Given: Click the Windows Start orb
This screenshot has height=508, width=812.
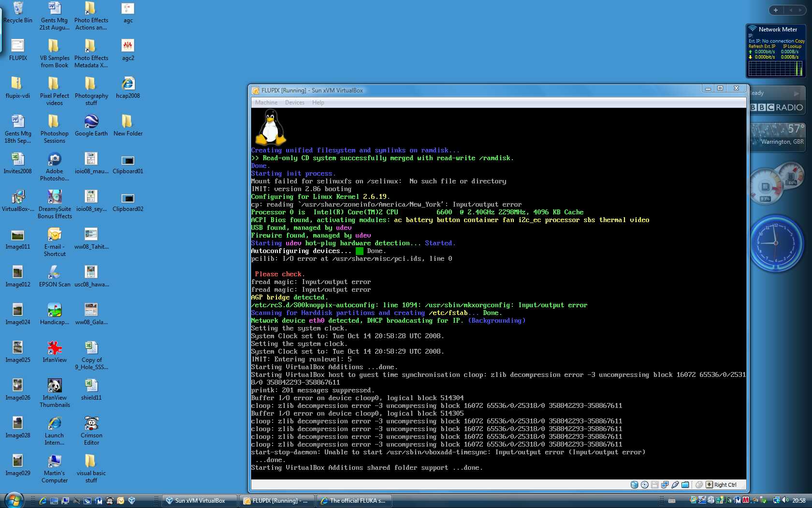Looking at the screenshot, I should click(x=14, y=500).
